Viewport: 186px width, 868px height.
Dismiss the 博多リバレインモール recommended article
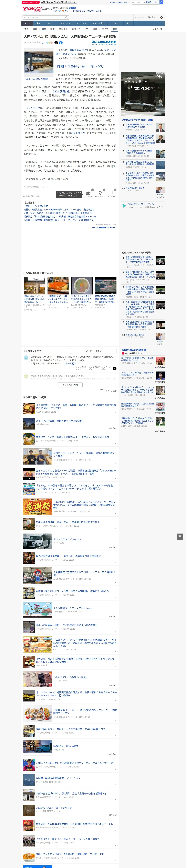tap(44, 310)
